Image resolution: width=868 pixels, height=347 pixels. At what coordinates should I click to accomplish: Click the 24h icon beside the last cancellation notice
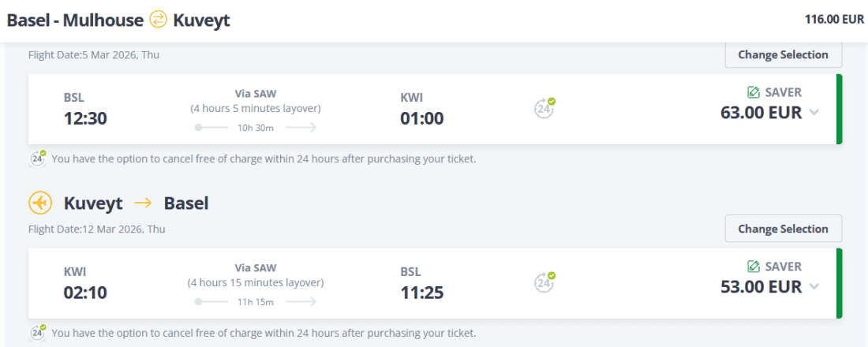[x=38, y=333]
